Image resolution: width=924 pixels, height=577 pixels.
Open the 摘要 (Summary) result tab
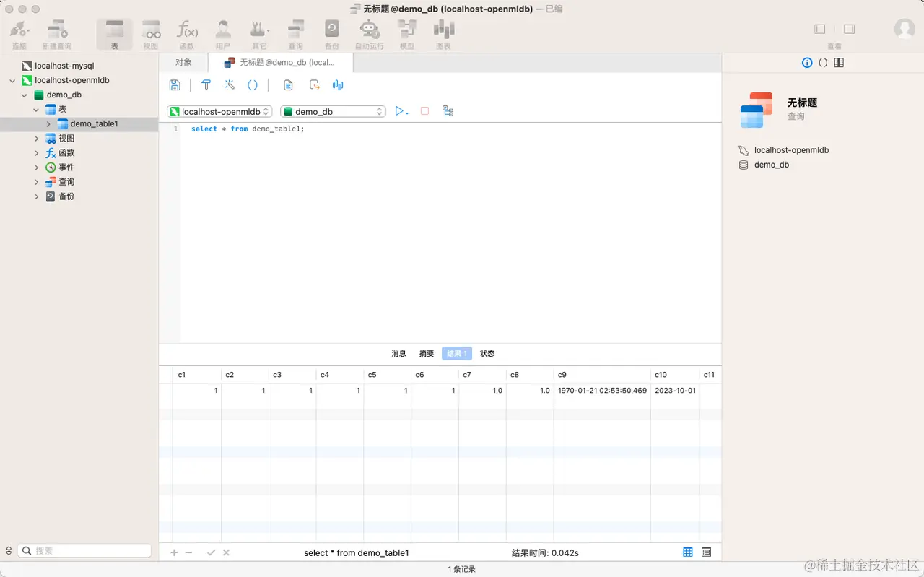pos(427,354)
